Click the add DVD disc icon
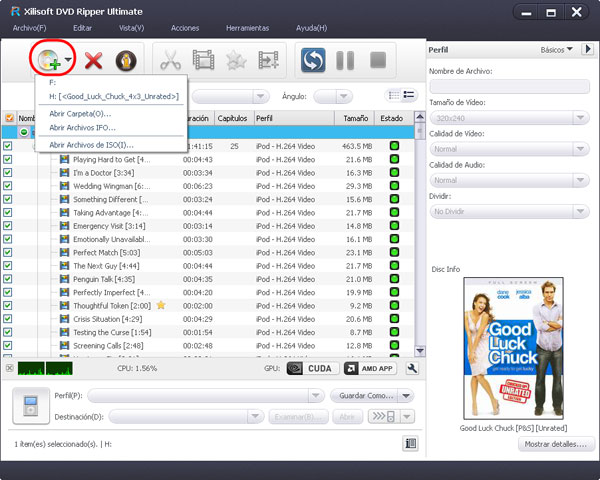Screen dimensions: 600x480 pyautogui.click(x=47, y=61)
